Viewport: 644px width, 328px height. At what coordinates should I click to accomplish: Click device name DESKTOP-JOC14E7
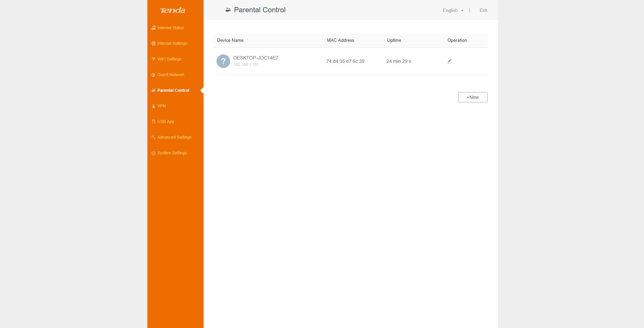tap(256, 58)
